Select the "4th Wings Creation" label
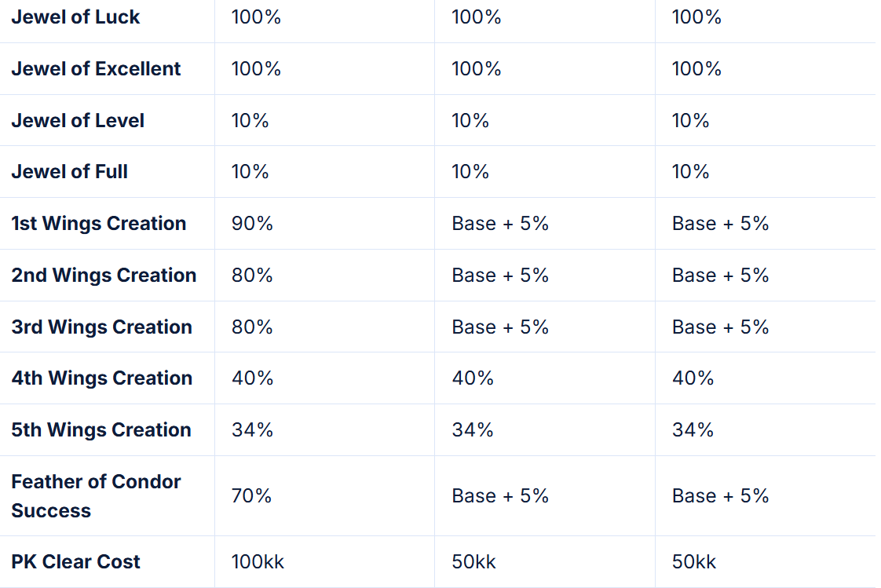 [101, 378]
